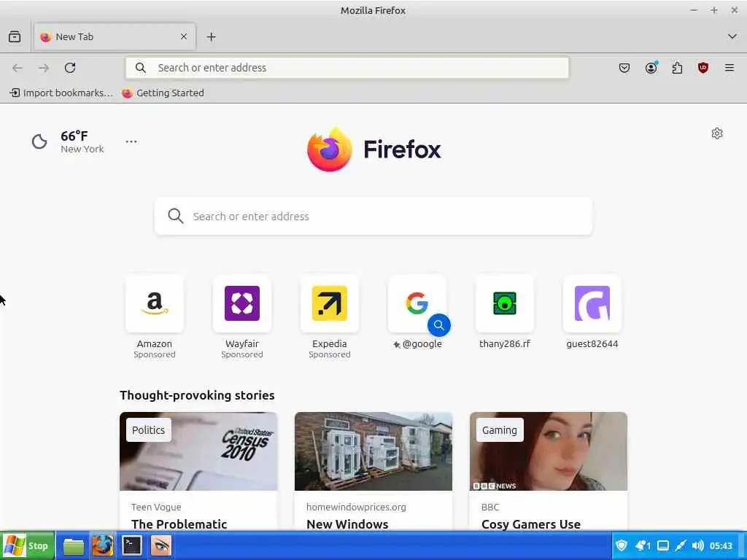The width and height of the screenshot is (747, 560).
Task: Open the Firefox account icon
Action: click(x=651, y=68)
